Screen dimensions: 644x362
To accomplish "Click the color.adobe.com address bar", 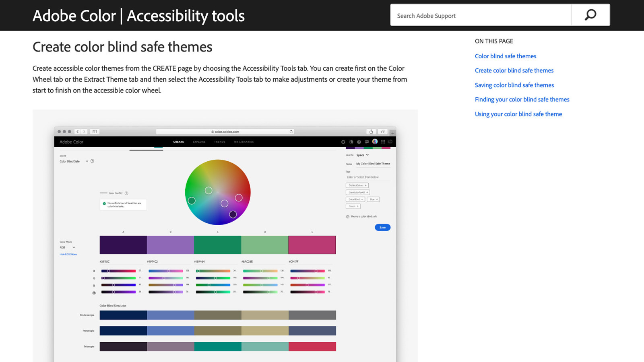I will tap(225, 132).
